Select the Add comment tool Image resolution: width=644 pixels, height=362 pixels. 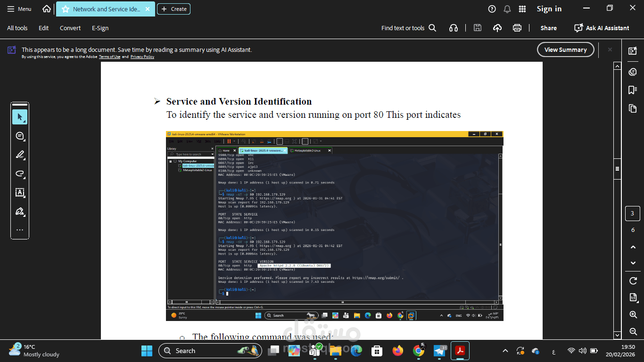pyautogui.click(x=20, y=136)
